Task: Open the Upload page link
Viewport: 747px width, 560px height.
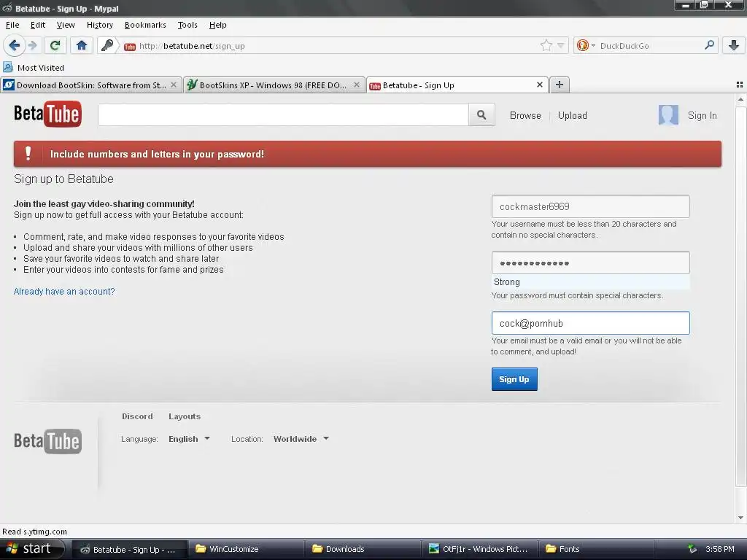Action: pyautogui.click(x=572, y=116)
